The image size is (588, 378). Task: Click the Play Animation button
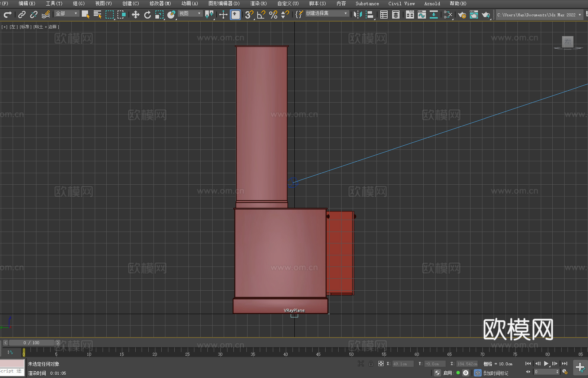(x=546, y=364)
